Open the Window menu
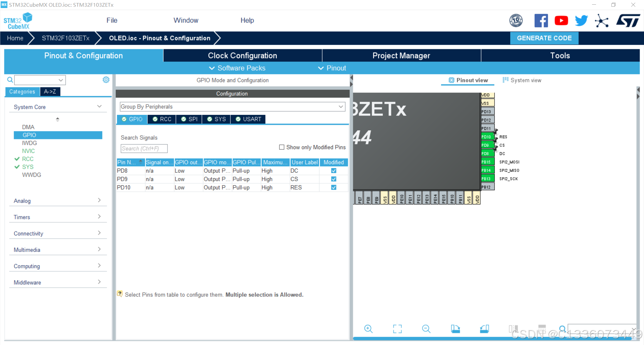This screenshot has height=345, width=644. click(x=186, y=20)
